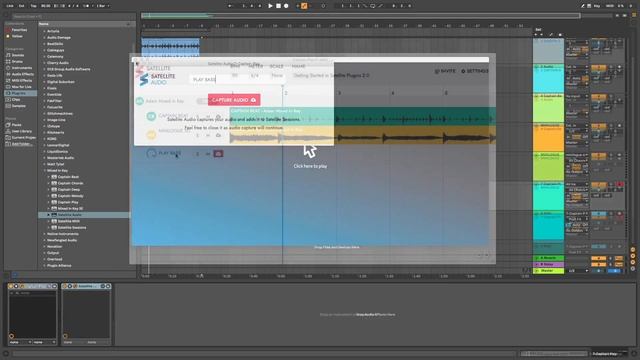
Task: Open Packs under Places
Action: coord(16,125)
